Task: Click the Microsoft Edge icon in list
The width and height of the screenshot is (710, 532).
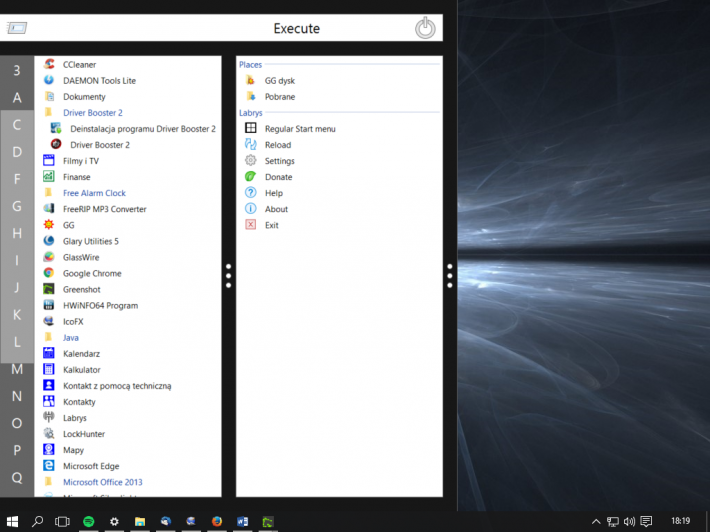Action: [x=49, y=466]
